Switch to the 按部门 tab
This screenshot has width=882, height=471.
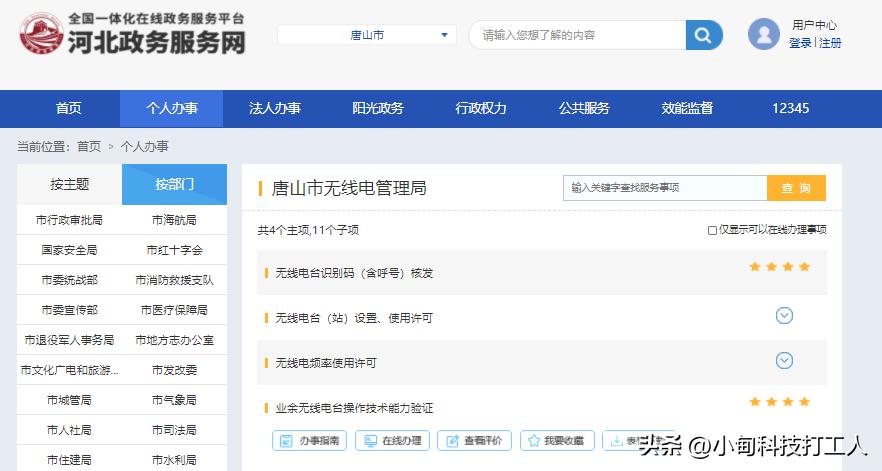(x=174, y=184)
